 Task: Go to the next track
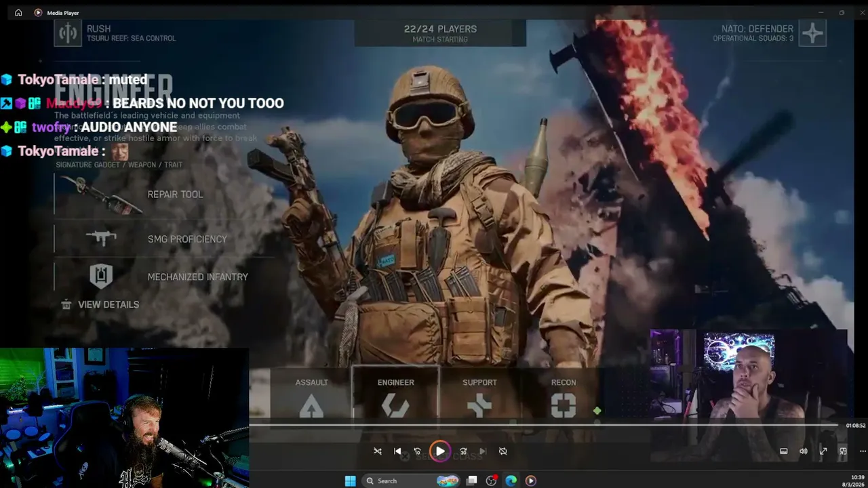483,451
